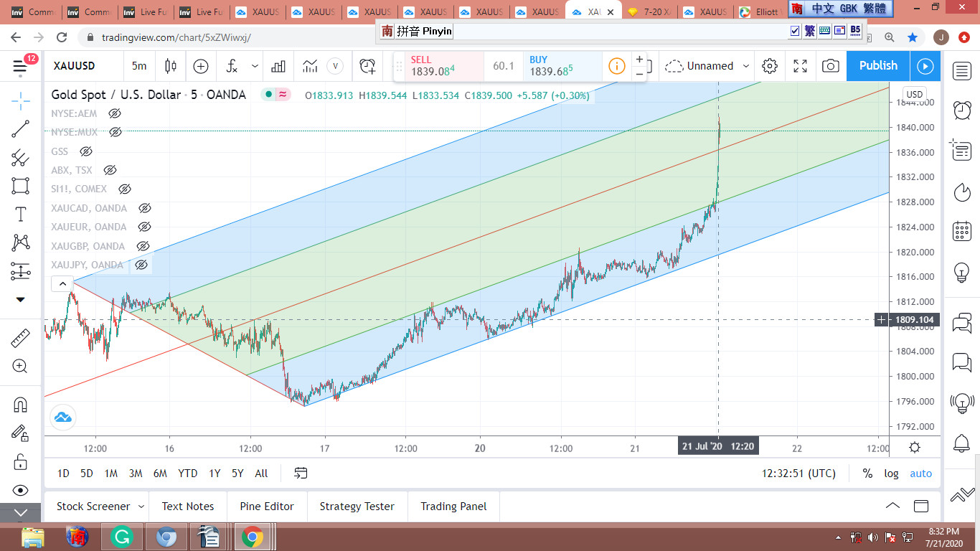Show the hidden NYSE:AEM symbol
This screenshot has width=980, height=551.
[115, 113]
